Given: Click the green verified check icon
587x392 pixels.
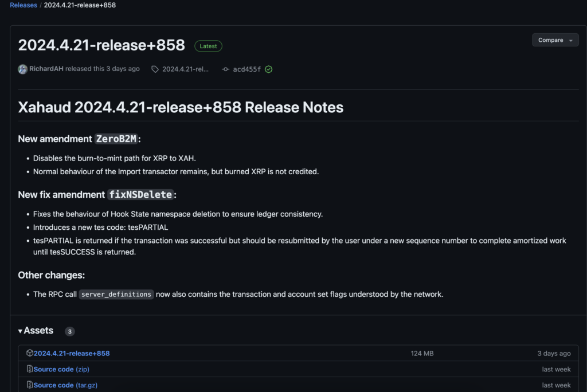Looking at the screenshot, I should tap(268, 69).
